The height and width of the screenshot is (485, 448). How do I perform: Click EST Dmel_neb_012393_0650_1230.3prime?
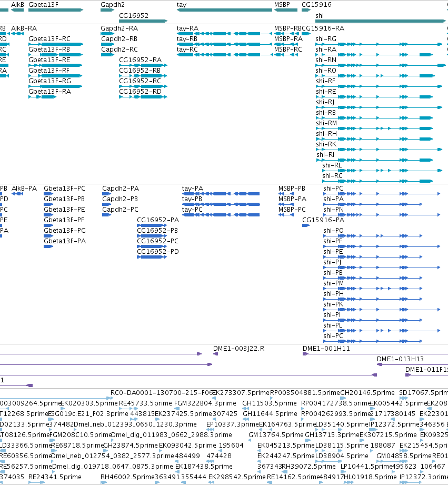click(135, 424)
